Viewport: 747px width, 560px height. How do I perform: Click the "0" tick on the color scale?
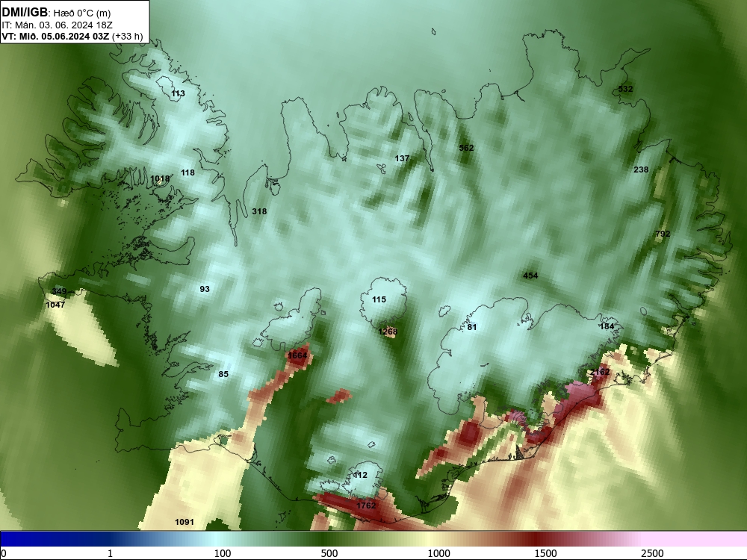4,553
